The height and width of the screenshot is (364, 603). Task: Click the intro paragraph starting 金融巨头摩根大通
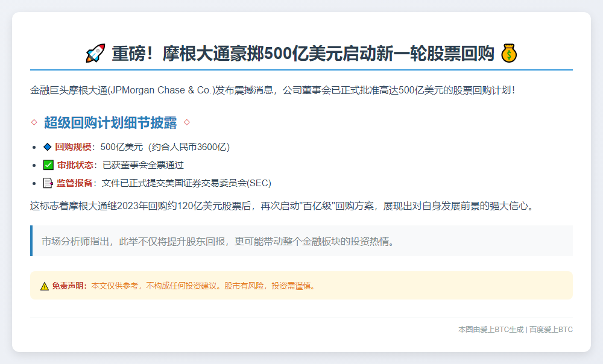tap(273, 90)
